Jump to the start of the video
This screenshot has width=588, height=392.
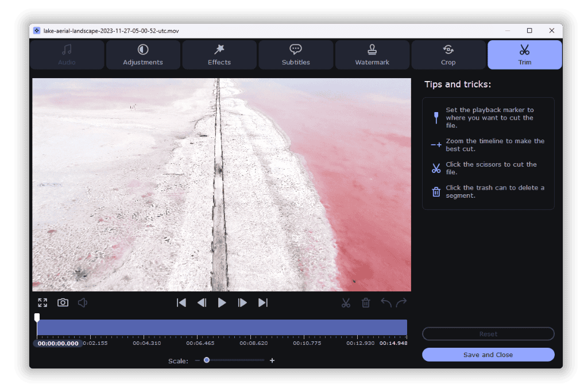tap(181, 302)
